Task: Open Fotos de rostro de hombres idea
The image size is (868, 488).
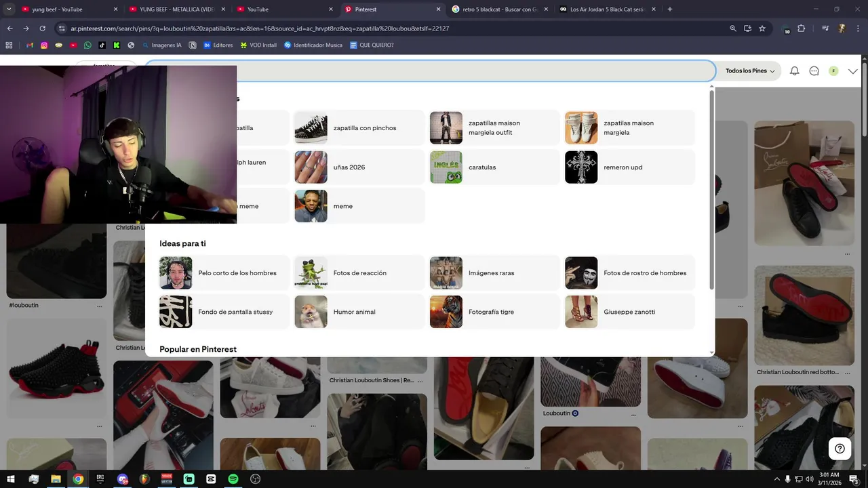Action: pos(630,273)
